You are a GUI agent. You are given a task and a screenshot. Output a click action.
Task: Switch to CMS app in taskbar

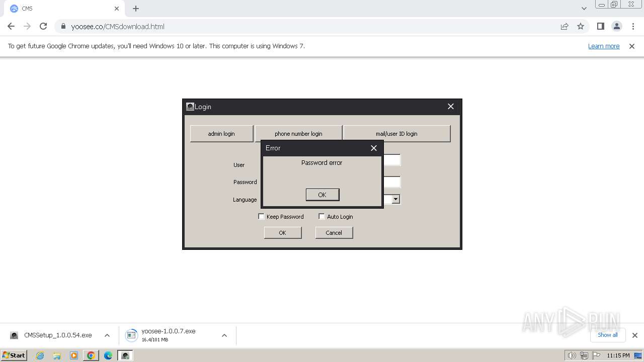pyautogui.click(x=125, y=355)
